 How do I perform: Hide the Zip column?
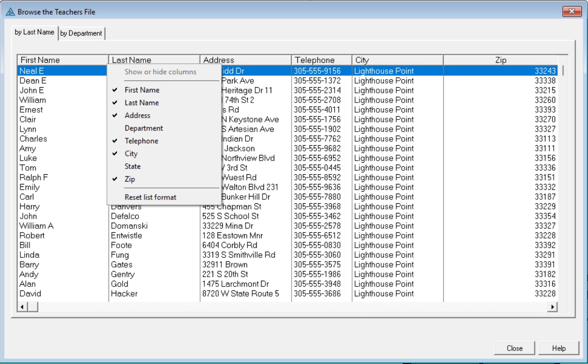129,179
